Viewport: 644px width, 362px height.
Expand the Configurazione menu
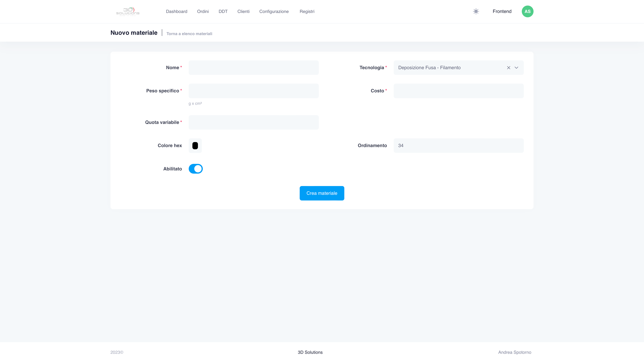(274, 11)
